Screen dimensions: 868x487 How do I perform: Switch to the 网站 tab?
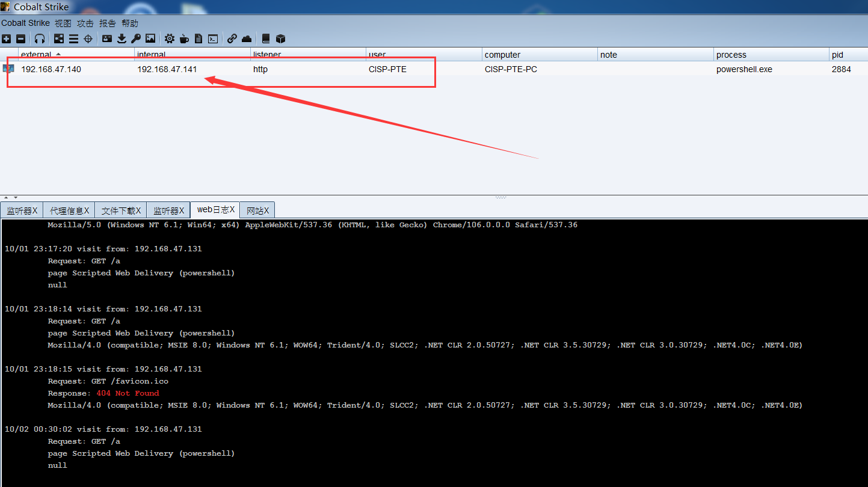(x=258, y=210)
